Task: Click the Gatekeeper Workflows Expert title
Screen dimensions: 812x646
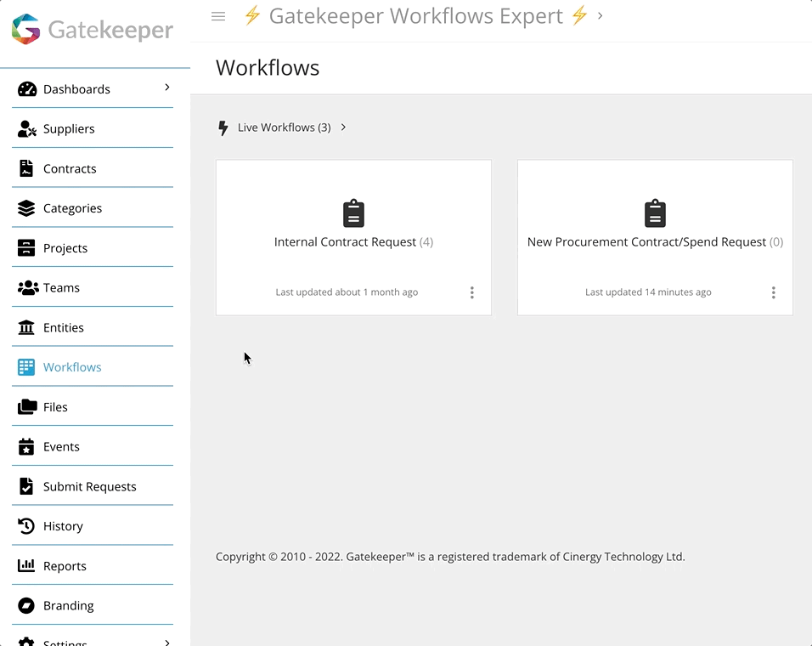Action: coord(416,16)
